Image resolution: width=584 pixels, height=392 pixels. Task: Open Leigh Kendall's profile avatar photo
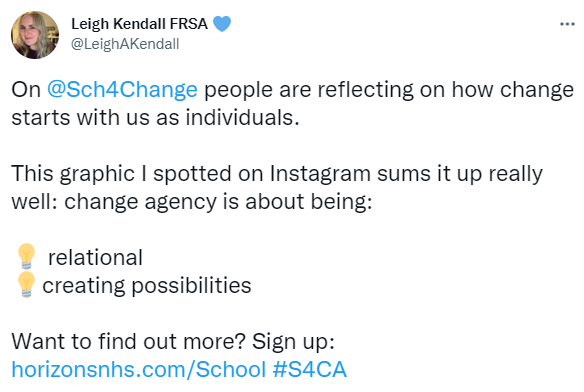[x=35, y=35]
